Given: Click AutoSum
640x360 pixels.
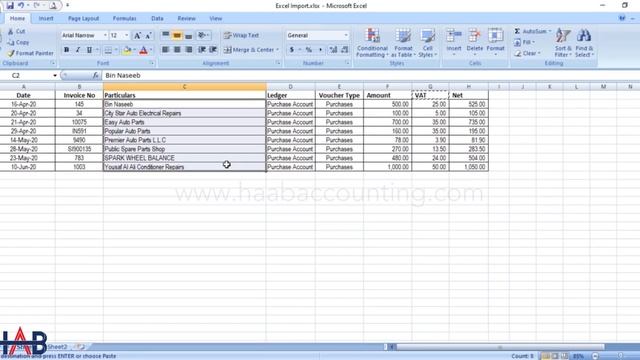Looking at the screenshot, I should [x=532, y=31].
